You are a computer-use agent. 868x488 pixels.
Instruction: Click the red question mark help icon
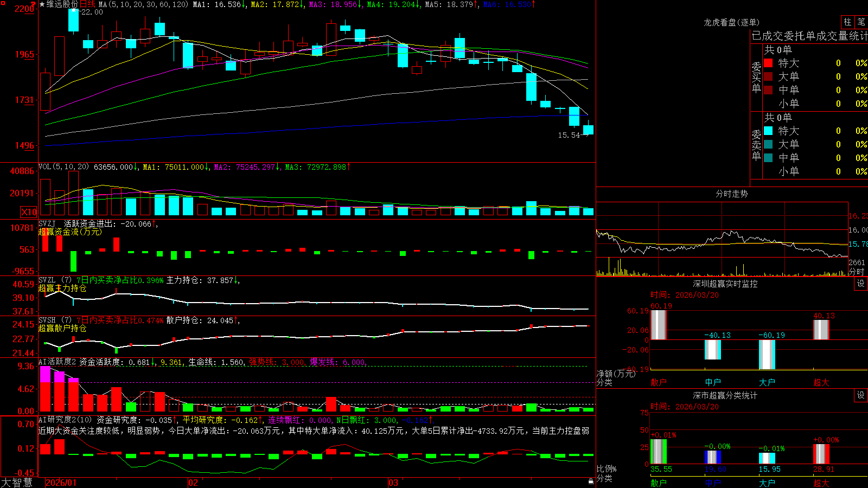click(x=34, y=4)
